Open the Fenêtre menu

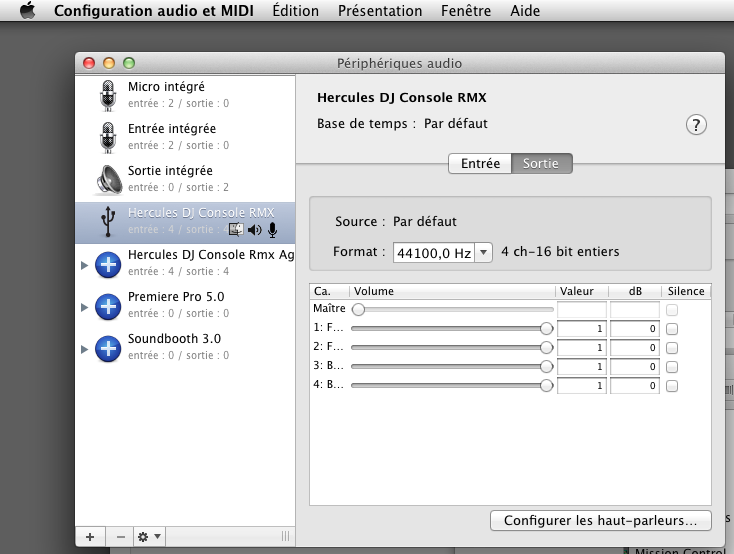[x=466, y=10]
